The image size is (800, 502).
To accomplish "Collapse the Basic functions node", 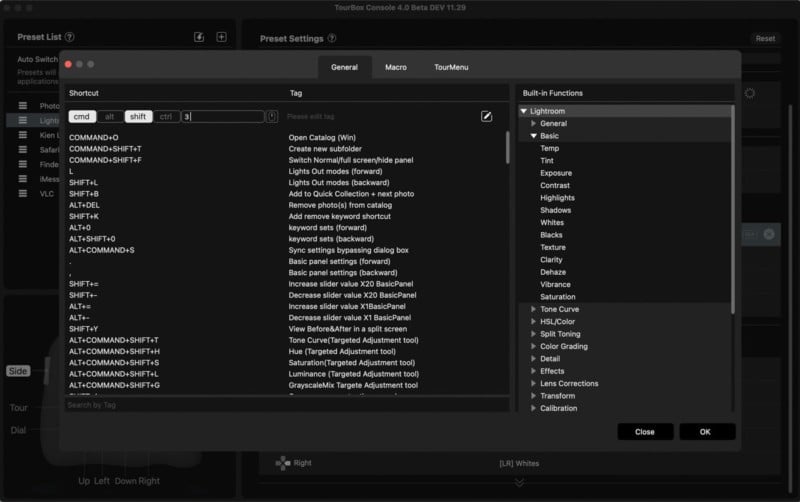I will [x=533, y=136].
